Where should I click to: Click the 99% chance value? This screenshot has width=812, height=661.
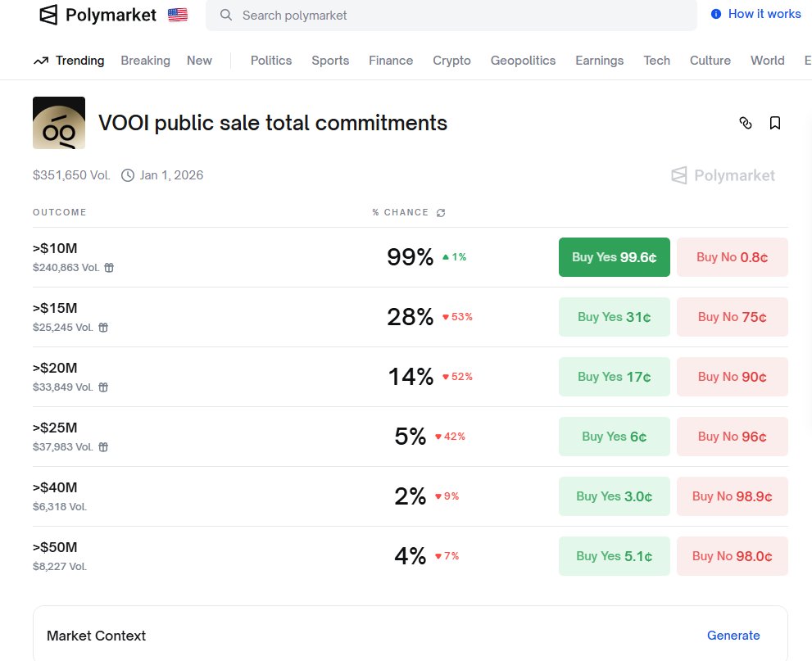click(411, 257)
